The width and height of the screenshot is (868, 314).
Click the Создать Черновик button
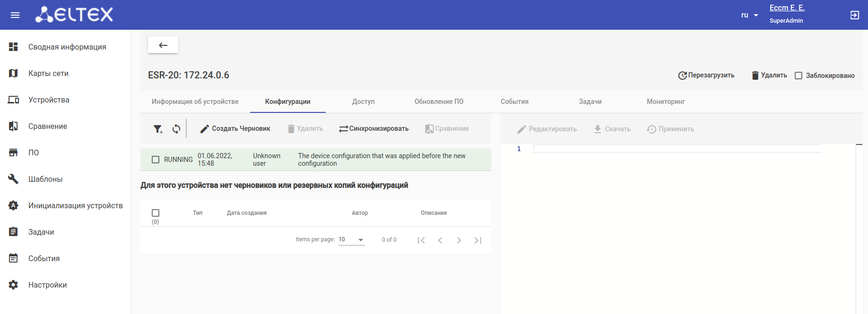coord(235,129)
